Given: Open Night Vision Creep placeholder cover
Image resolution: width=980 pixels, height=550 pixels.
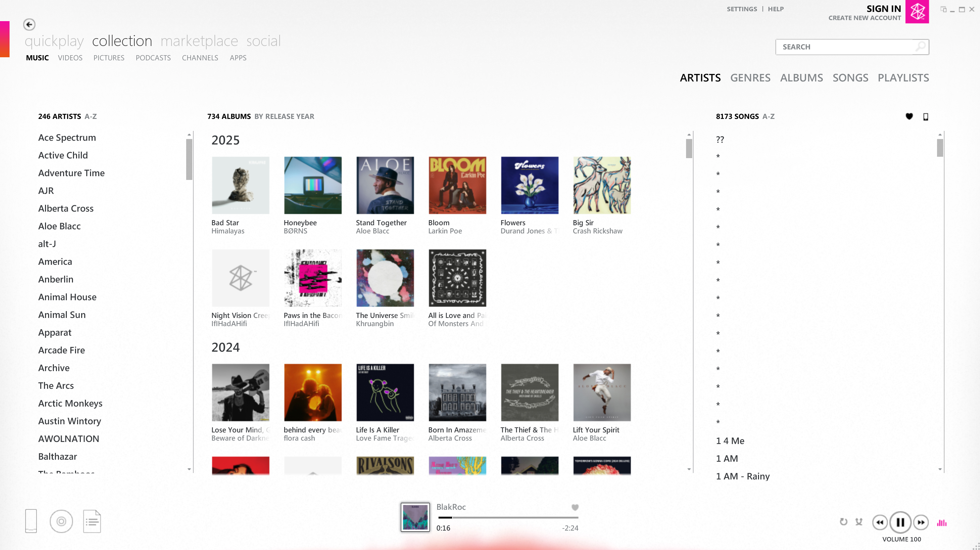Looking at the screenshot, I should (240, 278).
